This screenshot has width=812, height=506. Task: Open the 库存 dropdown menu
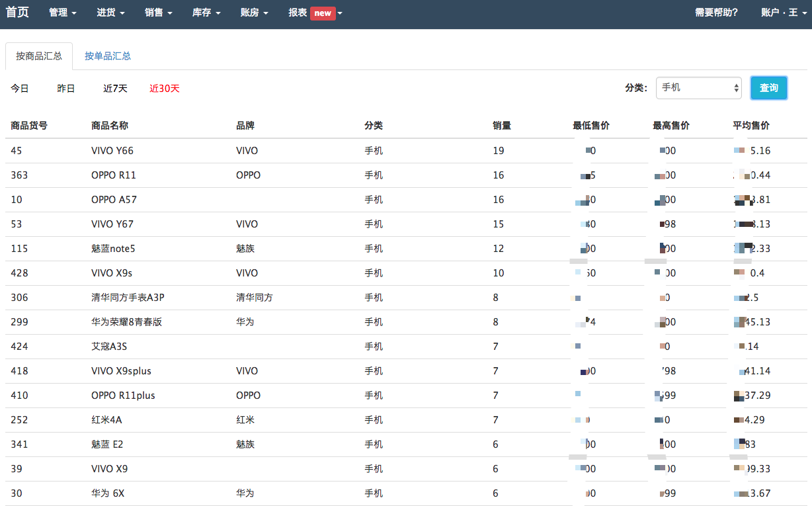pyautogui.click(x=206, y=13)
